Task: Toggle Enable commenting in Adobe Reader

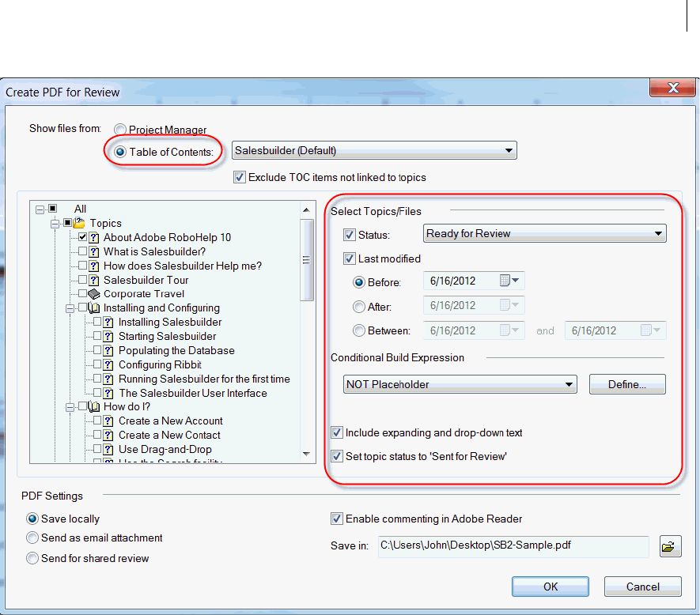Action: 337,519
